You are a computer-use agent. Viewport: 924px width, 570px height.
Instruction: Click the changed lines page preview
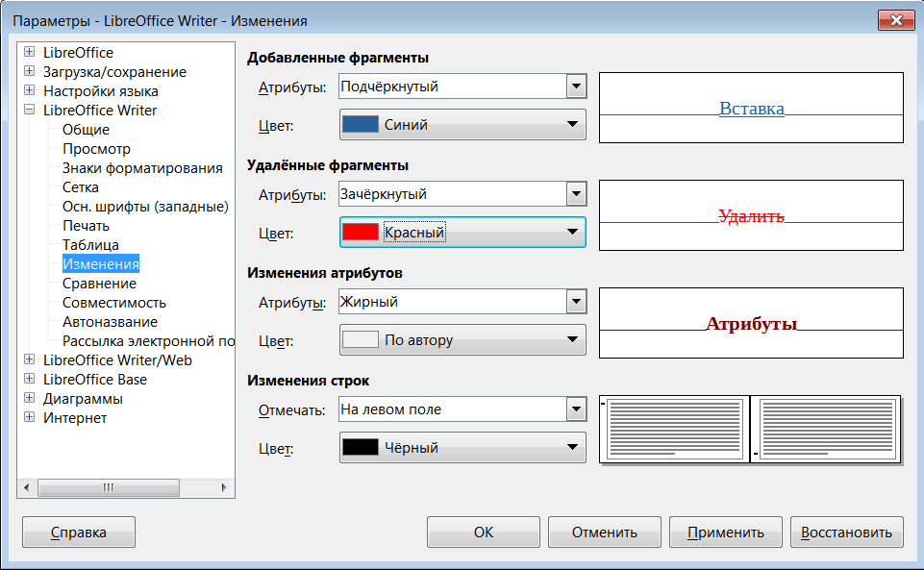[750, 430]
